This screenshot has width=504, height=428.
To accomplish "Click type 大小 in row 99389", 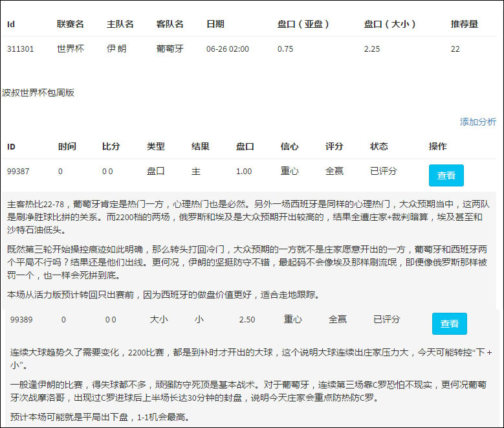I will click(159, 319).
